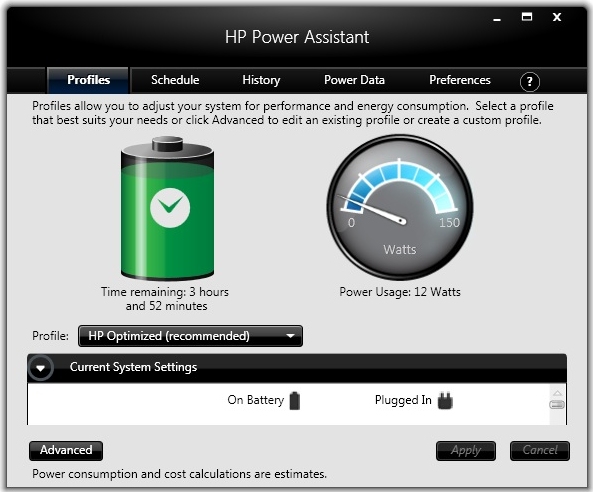Maximize the HP Power Assistant window
593x492 pixels.
point(527,17)
